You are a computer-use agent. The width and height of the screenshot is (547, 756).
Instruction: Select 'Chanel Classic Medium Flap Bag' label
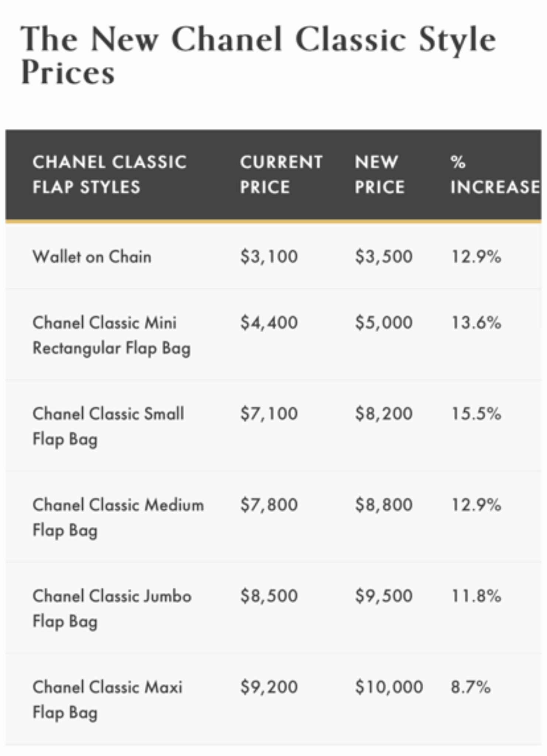[x=118, y=518]
